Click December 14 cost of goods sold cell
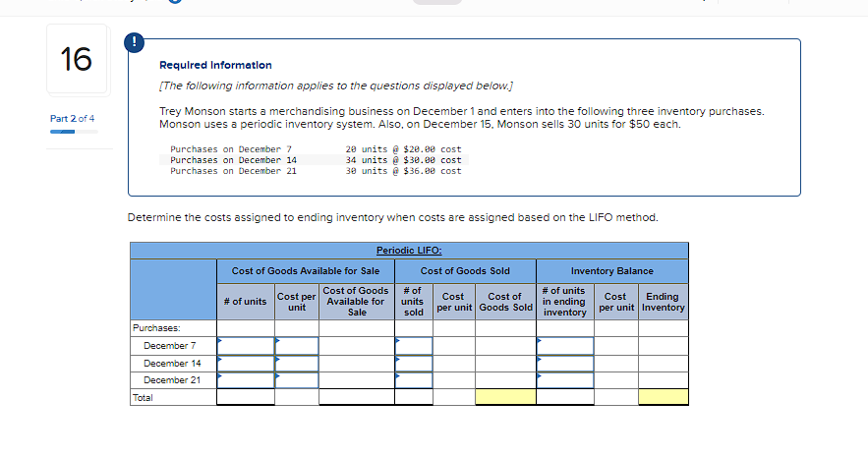Screen dimensions: 868x457 (505, 364)
